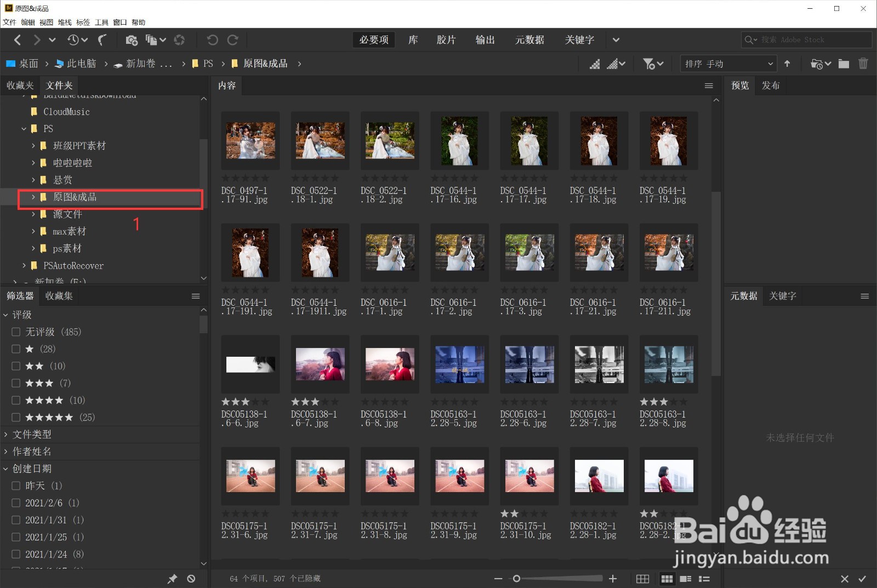Create a new folder
Image resolution: width=877 pixels, height=588 pixels.
(844, 64)
